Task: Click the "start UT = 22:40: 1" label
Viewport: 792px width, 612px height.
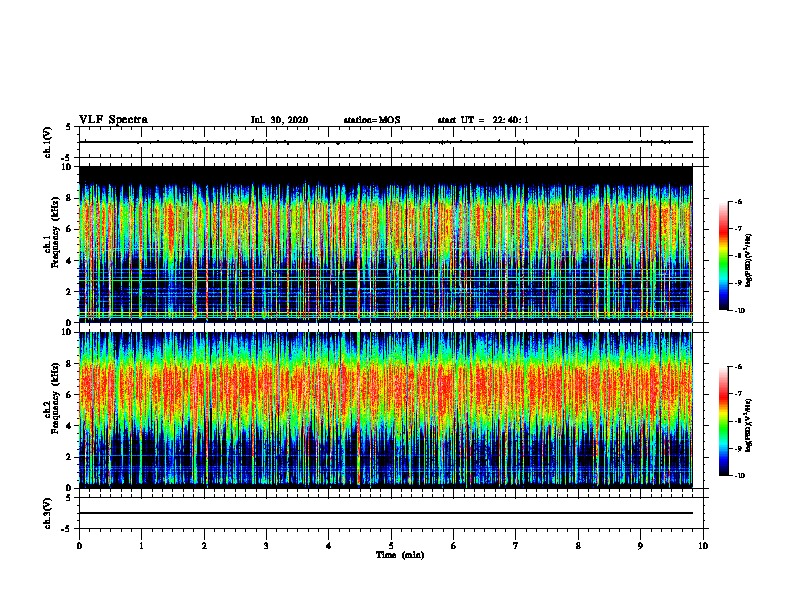Action: pyautogui.click(x=483, y=120)
